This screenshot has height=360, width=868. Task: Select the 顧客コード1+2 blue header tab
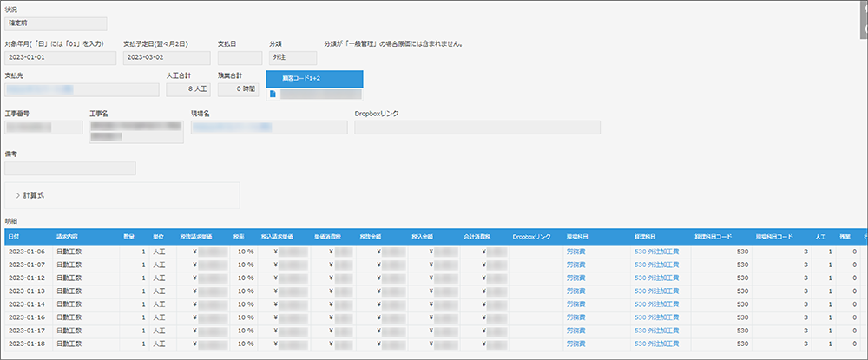tap(314, 78)
